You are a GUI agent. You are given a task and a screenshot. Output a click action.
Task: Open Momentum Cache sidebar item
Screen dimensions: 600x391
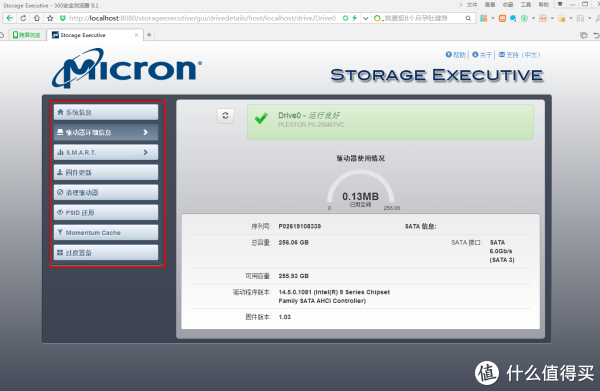point(106,232)
